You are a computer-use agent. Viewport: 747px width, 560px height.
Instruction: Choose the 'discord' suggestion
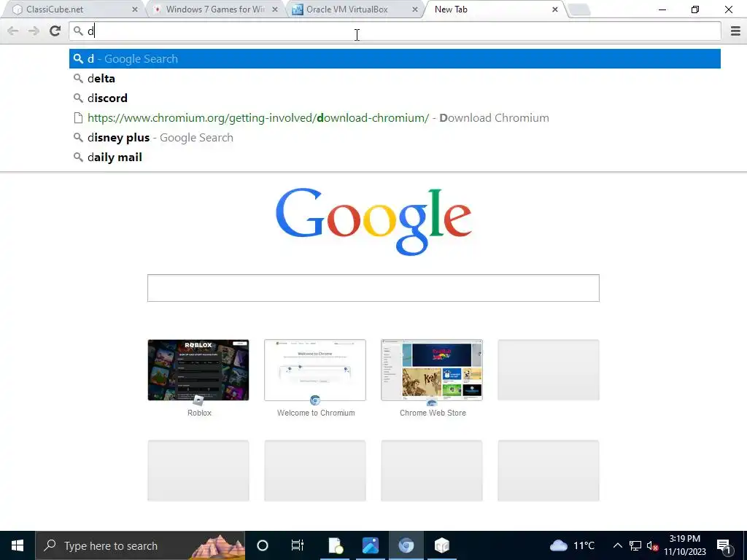click(x=395, y=98)
